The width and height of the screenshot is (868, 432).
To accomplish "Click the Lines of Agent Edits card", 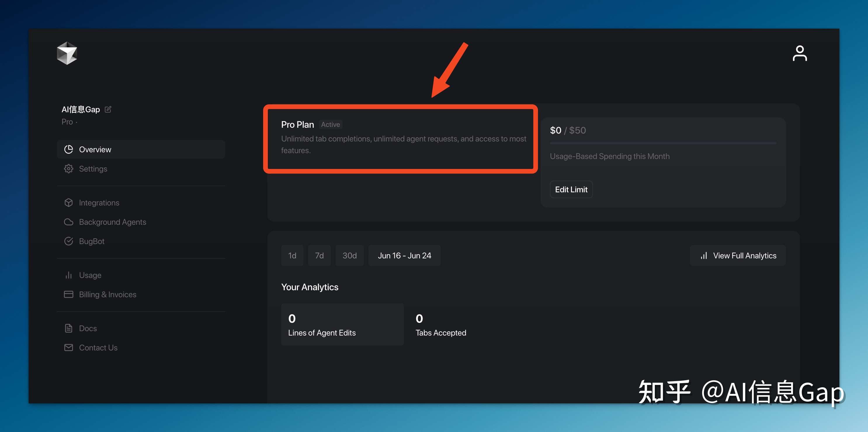I will coord(342,324).
